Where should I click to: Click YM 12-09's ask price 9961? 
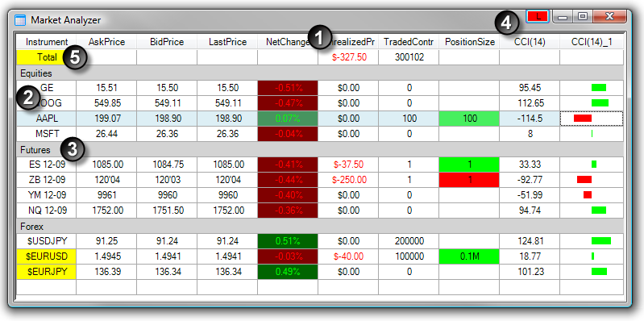pyautogui.click(x=106, y=195)
